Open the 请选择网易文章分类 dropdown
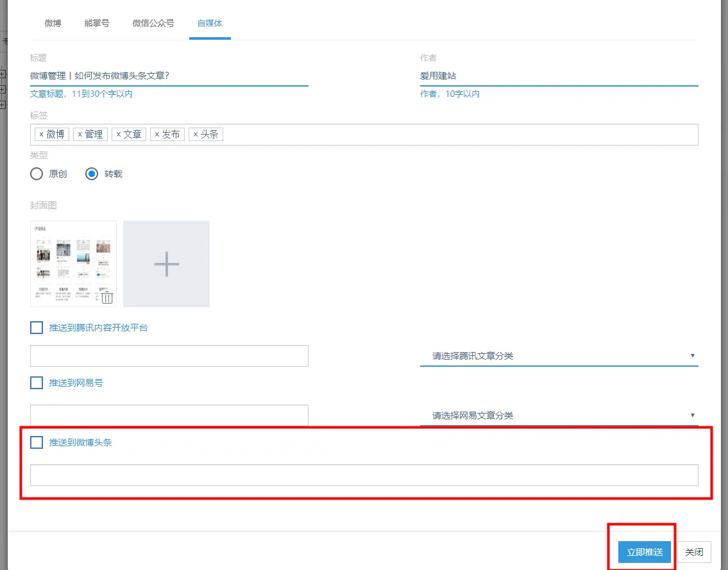 click(x=559, y=415)
